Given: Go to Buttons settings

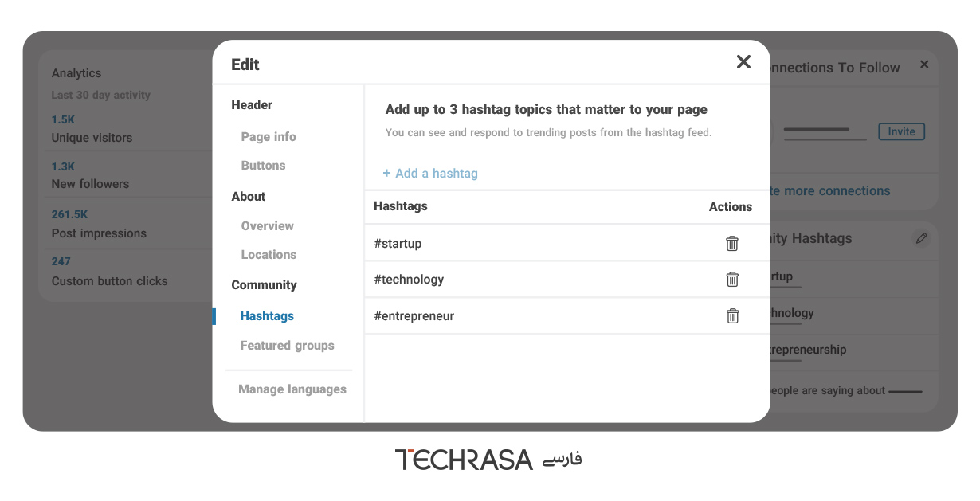Looking at the screenshot, I should pos(263,166).
